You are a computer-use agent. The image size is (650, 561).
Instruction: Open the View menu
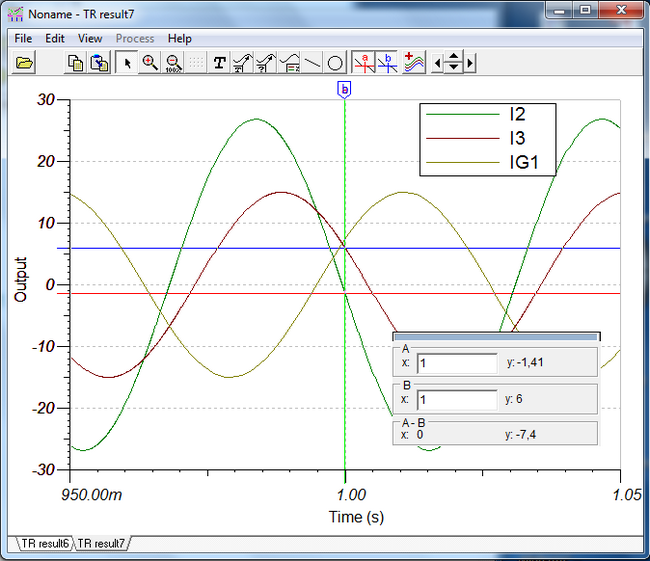point(90,38)
